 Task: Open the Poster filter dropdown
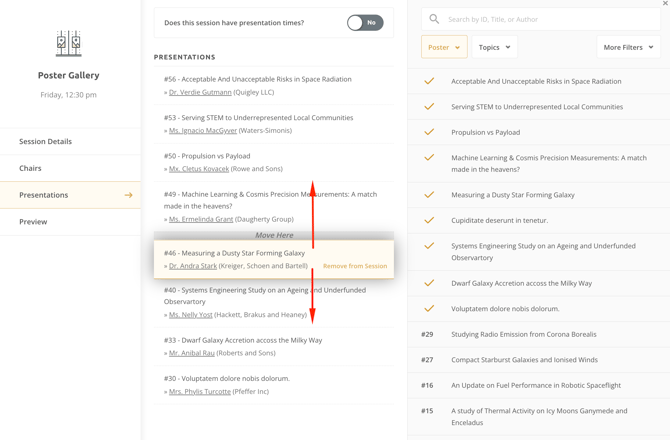[x=444, y=47]
